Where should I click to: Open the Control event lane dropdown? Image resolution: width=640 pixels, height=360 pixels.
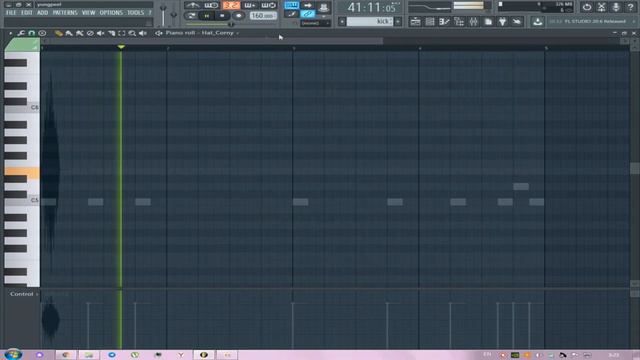pos(24,294)
